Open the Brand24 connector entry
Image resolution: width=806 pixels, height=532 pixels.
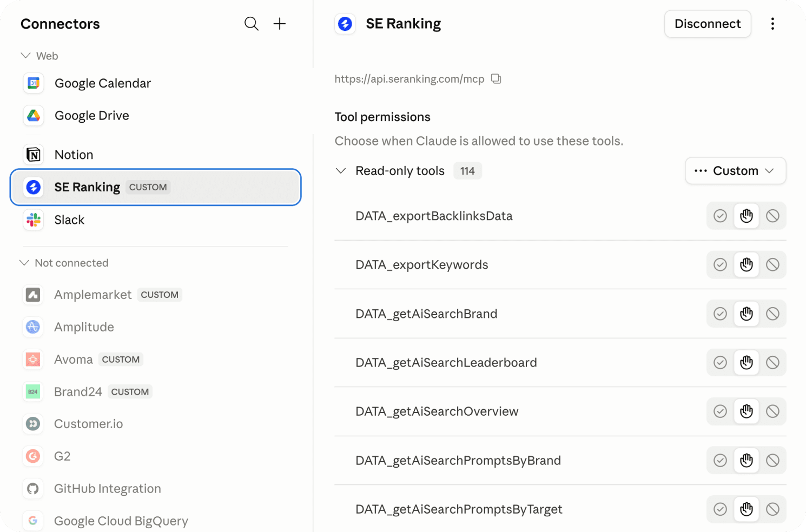[x=155, y=391]
